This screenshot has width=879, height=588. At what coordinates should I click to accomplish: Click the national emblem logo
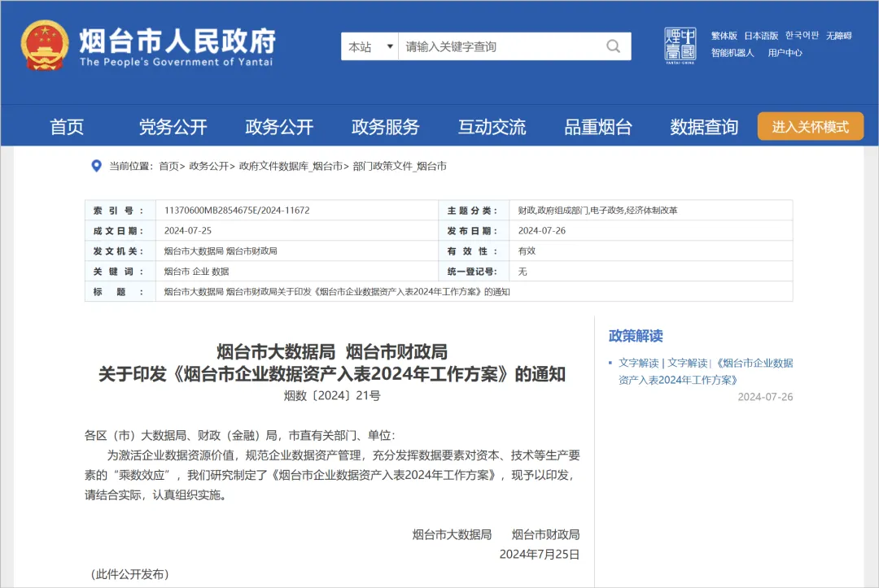pyautogui.click(x=45, y=46)
